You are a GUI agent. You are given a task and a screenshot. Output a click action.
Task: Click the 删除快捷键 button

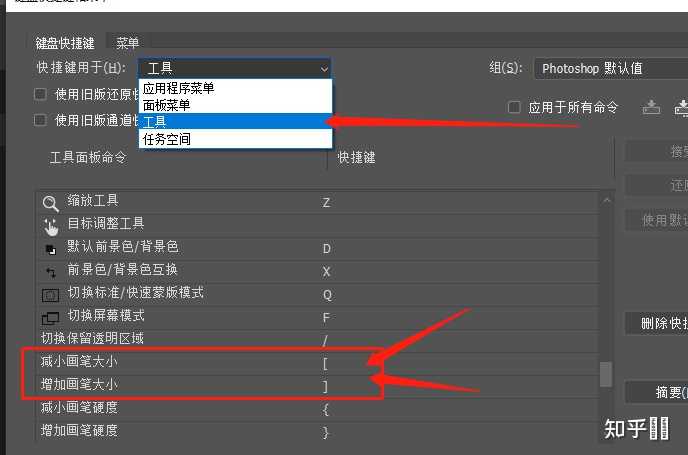(x=656, y=323)
